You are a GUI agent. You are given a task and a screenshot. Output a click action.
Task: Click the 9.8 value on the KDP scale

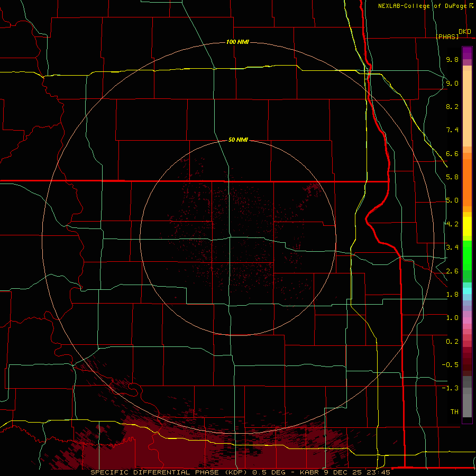[x=452, y=60]
